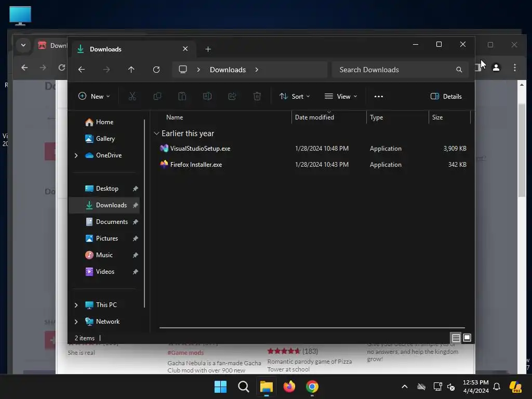This screenshot has width=532, height=399.
Task: Open Chrome profile avatar button
Action: (x=496, y=68)
